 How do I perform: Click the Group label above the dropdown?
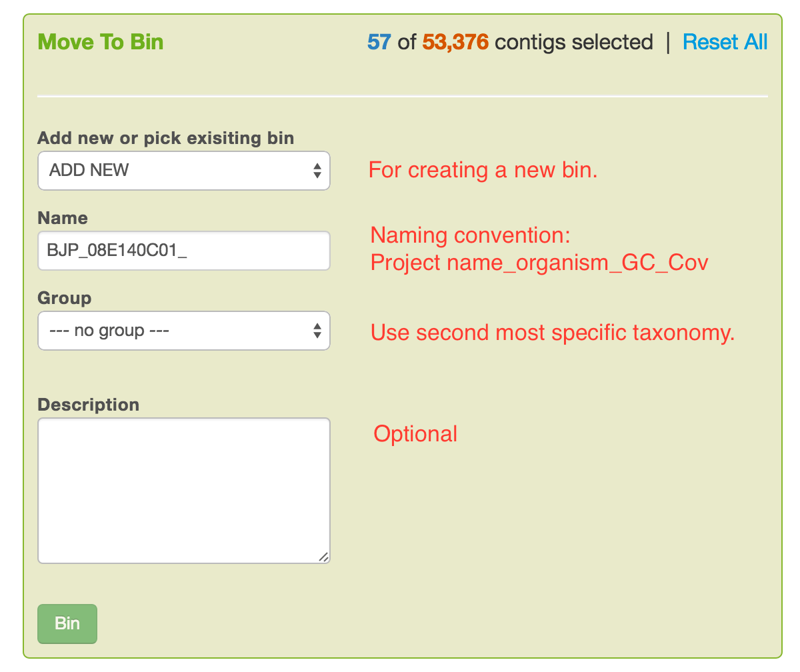[64, 298]
